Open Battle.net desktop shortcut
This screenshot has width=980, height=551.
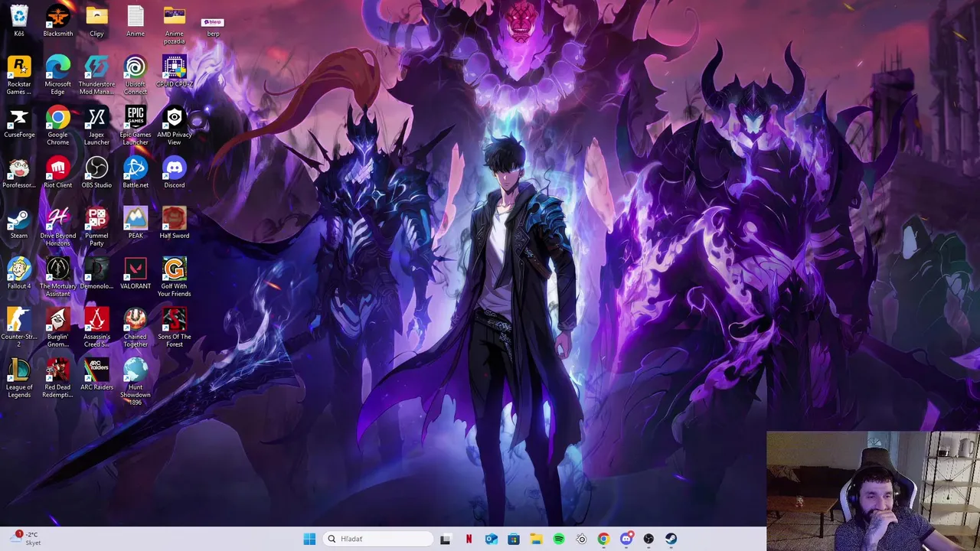[136, 172]
